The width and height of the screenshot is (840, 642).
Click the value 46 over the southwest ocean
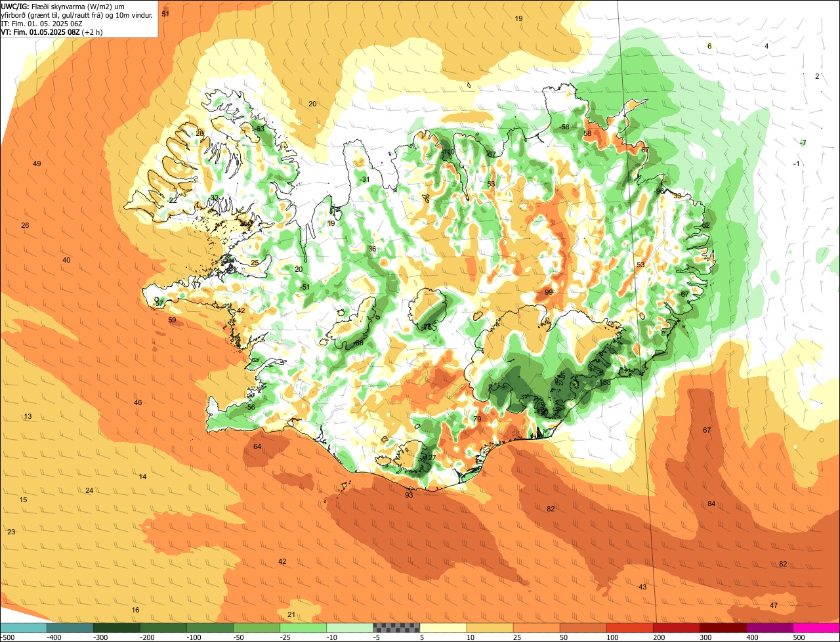(x=138, y=402)
